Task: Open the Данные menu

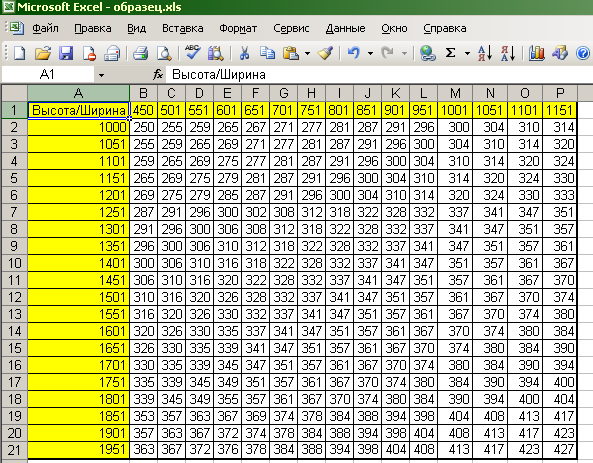Action: click(345, 28)
